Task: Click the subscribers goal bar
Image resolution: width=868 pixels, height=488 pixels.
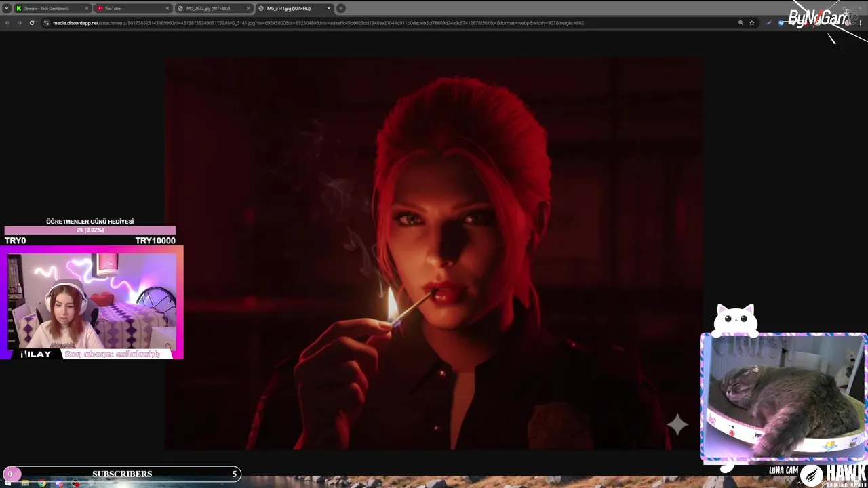Action: coord(122,474)
